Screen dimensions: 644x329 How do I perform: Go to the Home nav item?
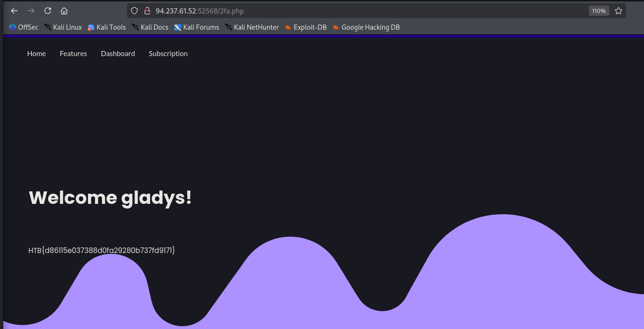36,54
